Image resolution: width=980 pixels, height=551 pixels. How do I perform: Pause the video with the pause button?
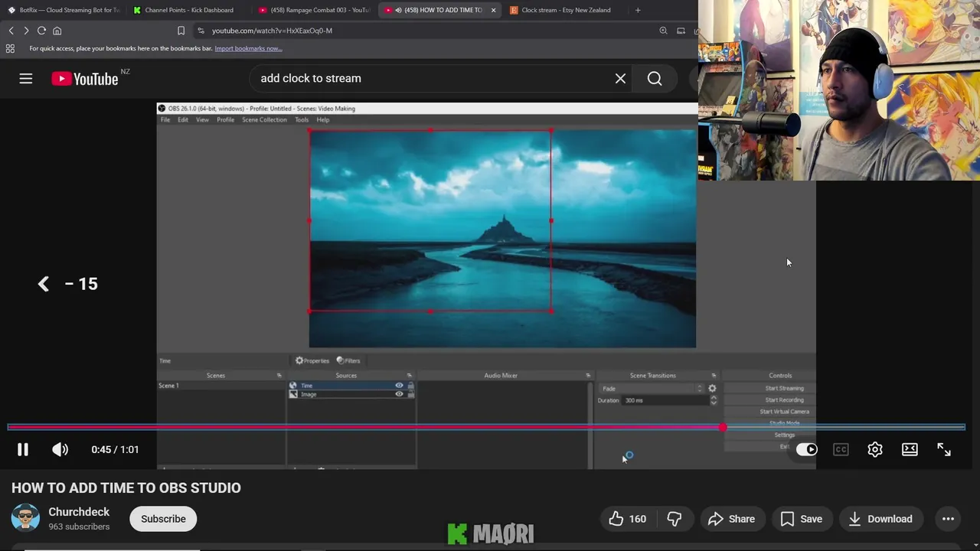click(23, 450)
